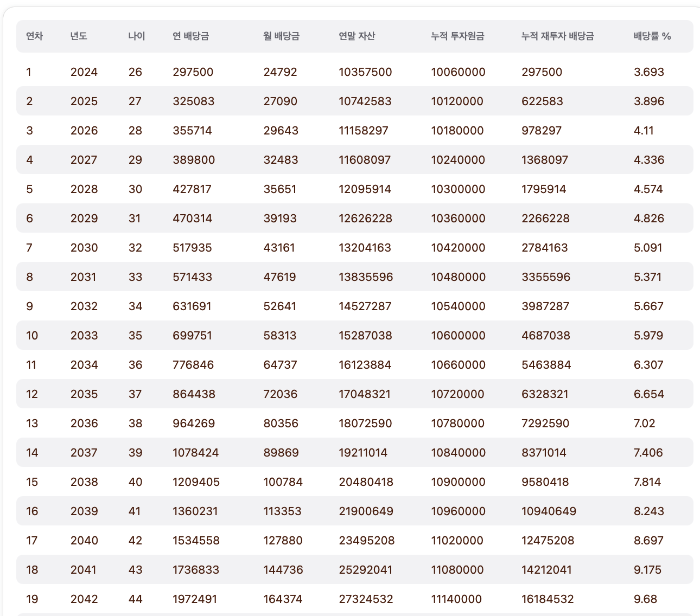Click reinvested dividend 2784163
700x616 pixels.
coord(545,248)
